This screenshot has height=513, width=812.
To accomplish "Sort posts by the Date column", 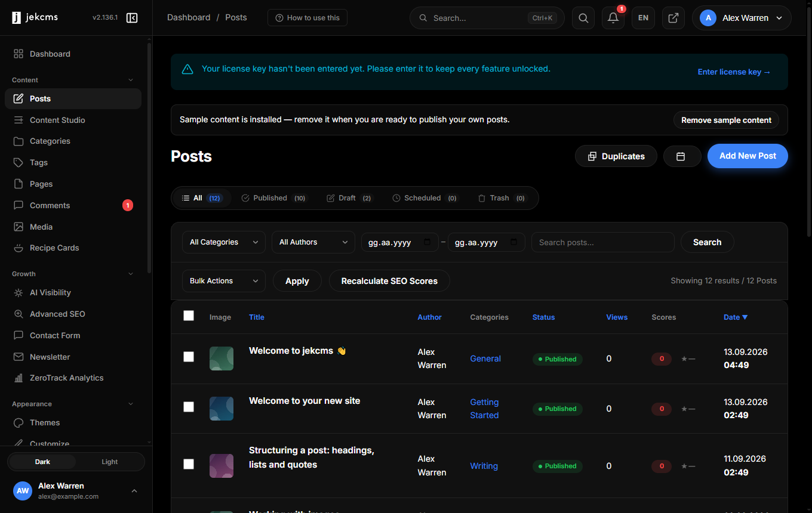I will pyautogui.click(x=736, y=317).
